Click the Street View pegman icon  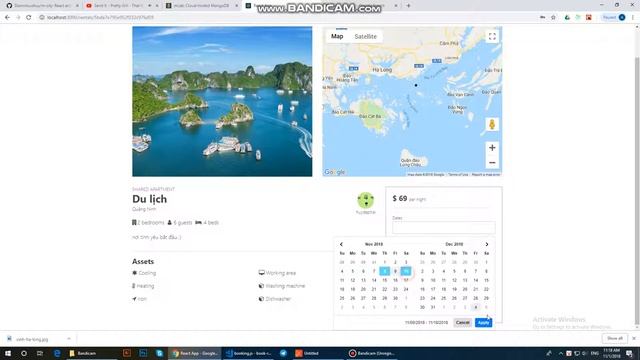(x=492, y=124)
